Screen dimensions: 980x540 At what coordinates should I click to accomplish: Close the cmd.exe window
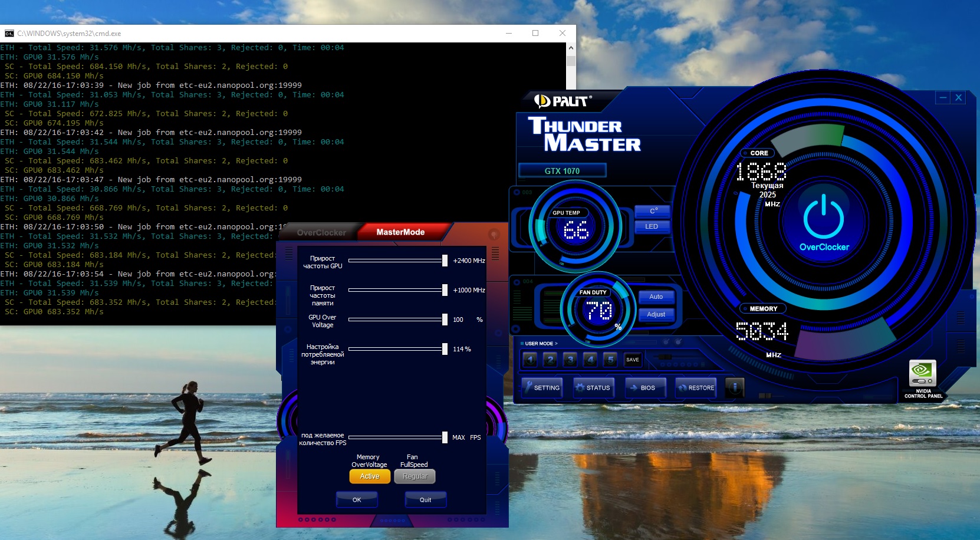click(x=563, y=34)
